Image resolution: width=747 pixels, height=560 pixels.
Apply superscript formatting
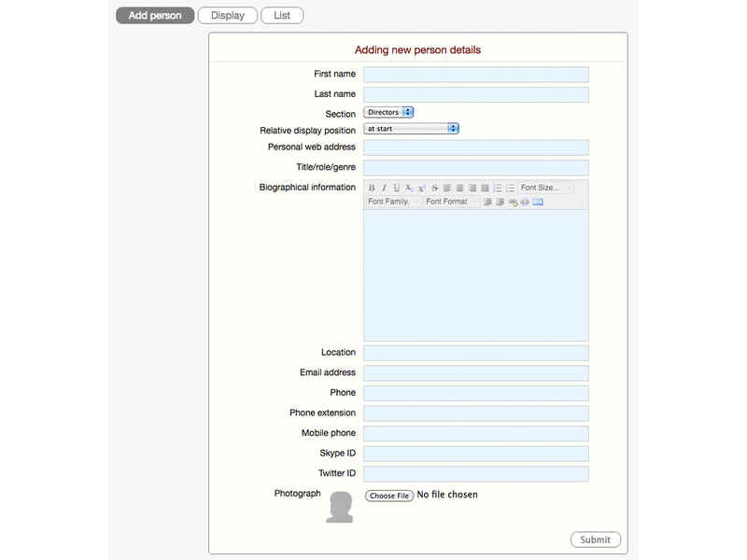[x=422, y=189]
